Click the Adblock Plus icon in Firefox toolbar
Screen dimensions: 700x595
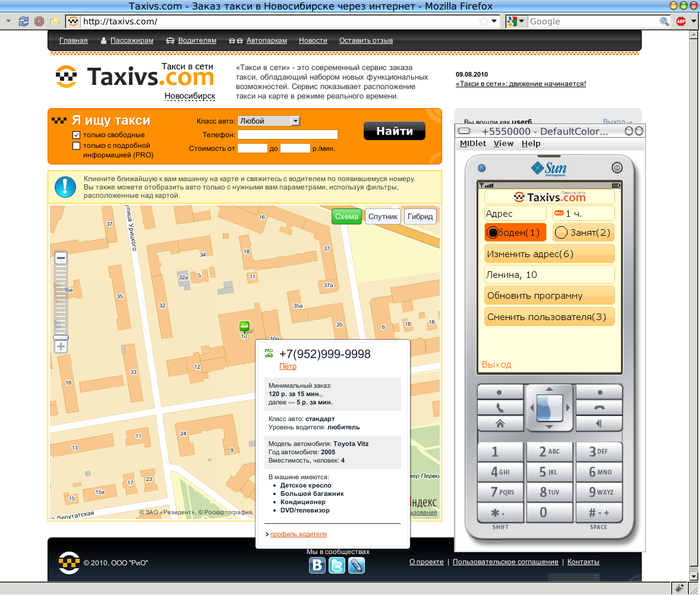point(682,20)
